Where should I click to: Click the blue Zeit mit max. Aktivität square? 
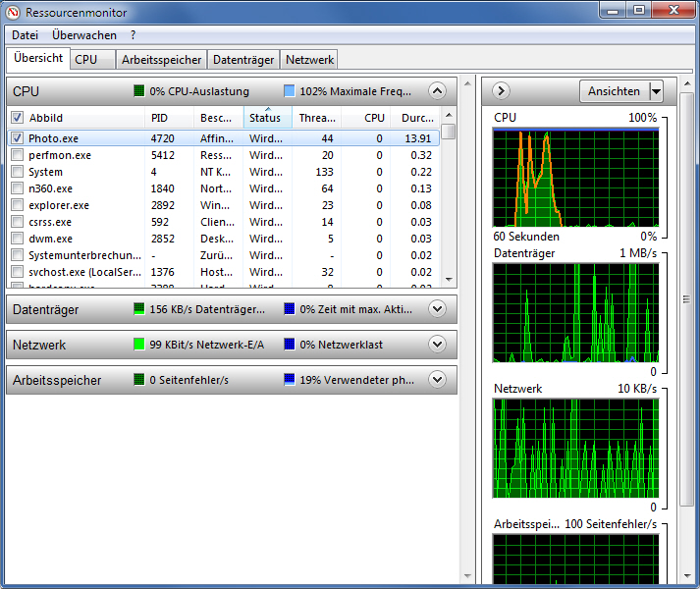tap(290, 309)
